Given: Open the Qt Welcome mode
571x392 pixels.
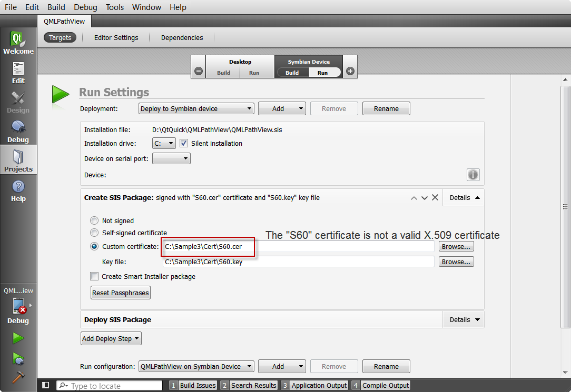Looking at the screenshot, I should [18, 43].
